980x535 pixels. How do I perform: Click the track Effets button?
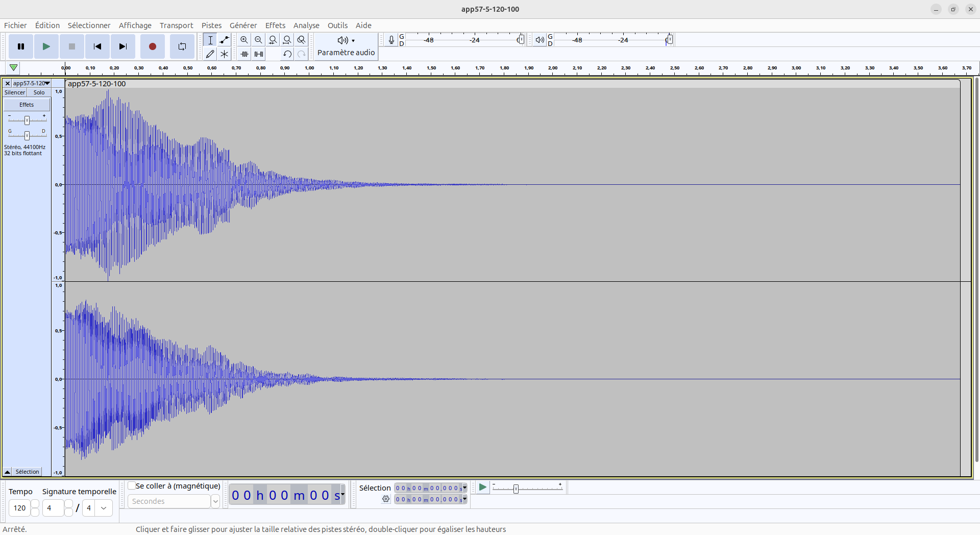[27, 105]
